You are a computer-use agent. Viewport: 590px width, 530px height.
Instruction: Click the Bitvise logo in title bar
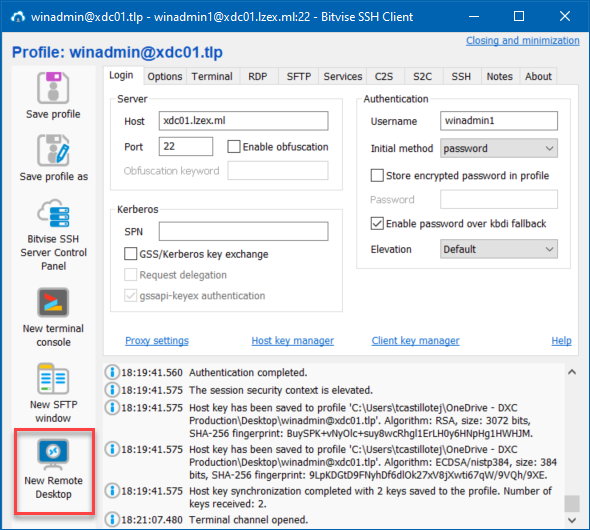pos(18,17)
